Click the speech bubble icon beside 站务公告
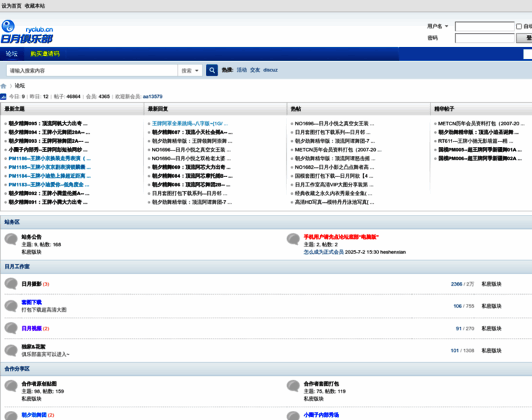Viewport: 532px width, 420px height. (10, 239)
